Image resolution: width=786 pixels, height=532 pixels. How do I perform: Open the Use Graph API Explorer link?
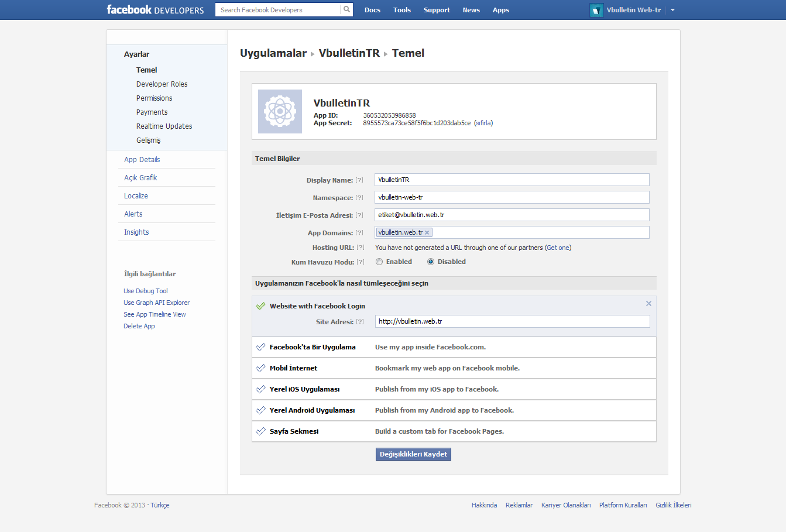156,303
